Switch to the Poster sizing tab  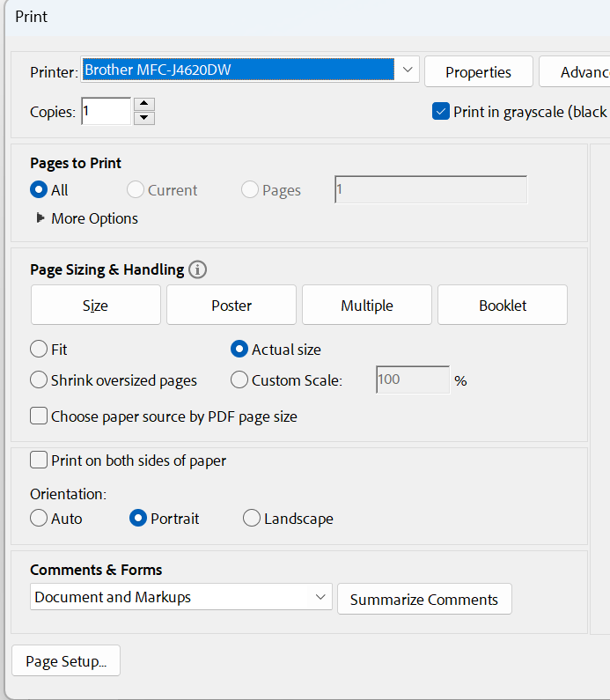[232, 306]
